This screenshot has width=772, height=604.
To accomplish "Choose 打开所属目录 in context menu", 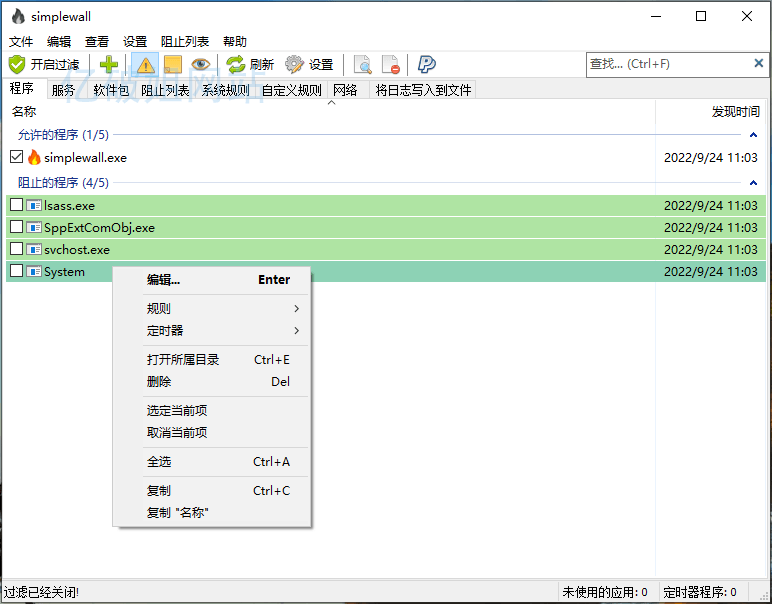I will point(212,360).
